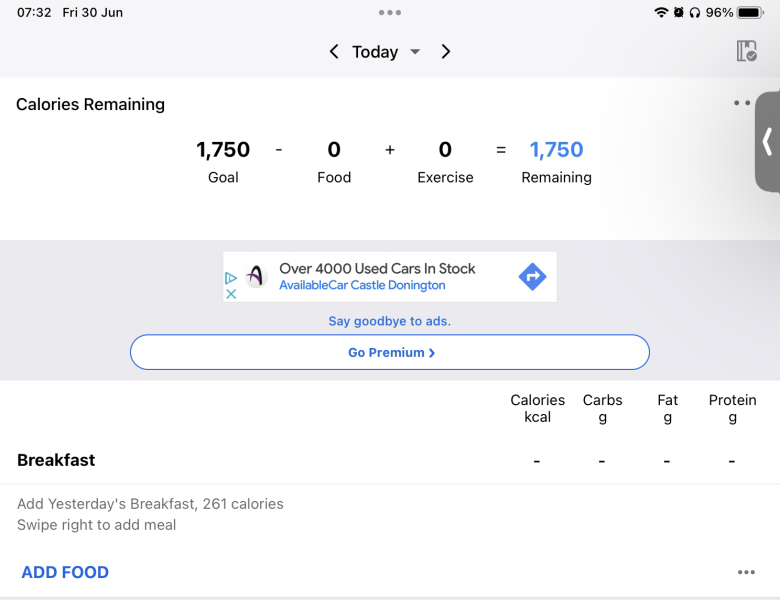Tap the 1,750 Remaining calories value
Screen dimensions: 780x600
click(556, 150)
